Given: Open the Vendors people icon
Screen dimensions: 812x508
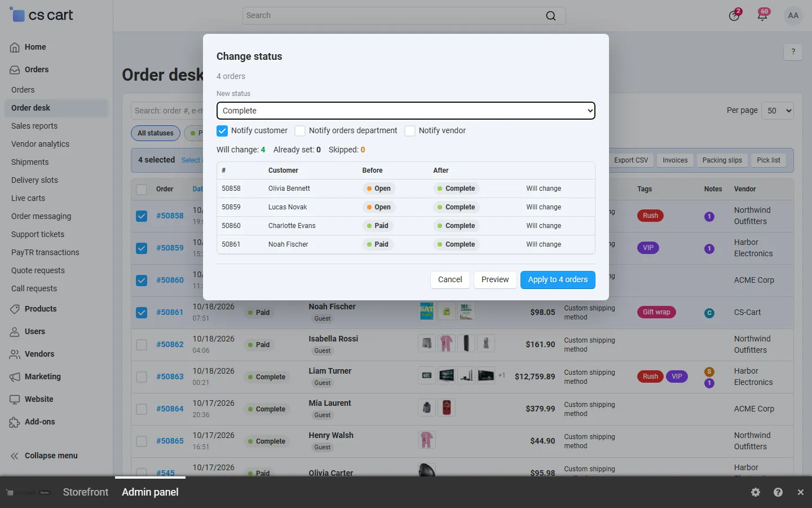Looking at the screenshot, I should pyautogui.click(x=15, y=354).
